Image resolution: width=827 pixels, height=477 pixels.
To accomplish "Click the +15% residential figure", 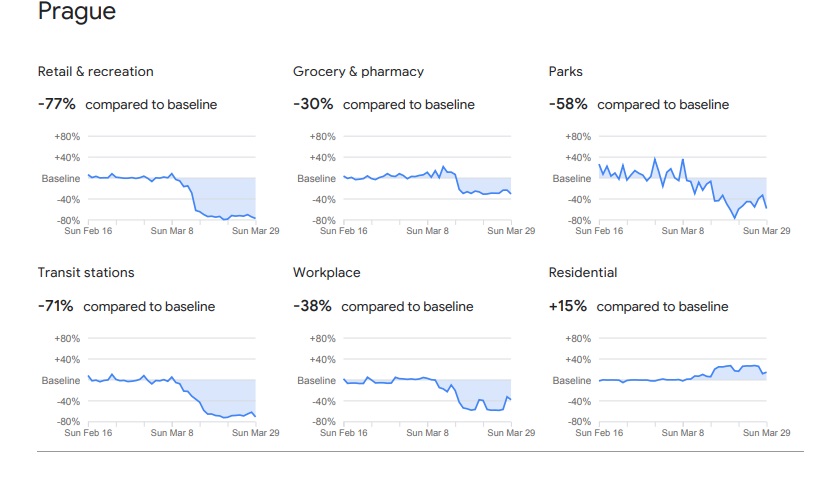I will [568, 306].
